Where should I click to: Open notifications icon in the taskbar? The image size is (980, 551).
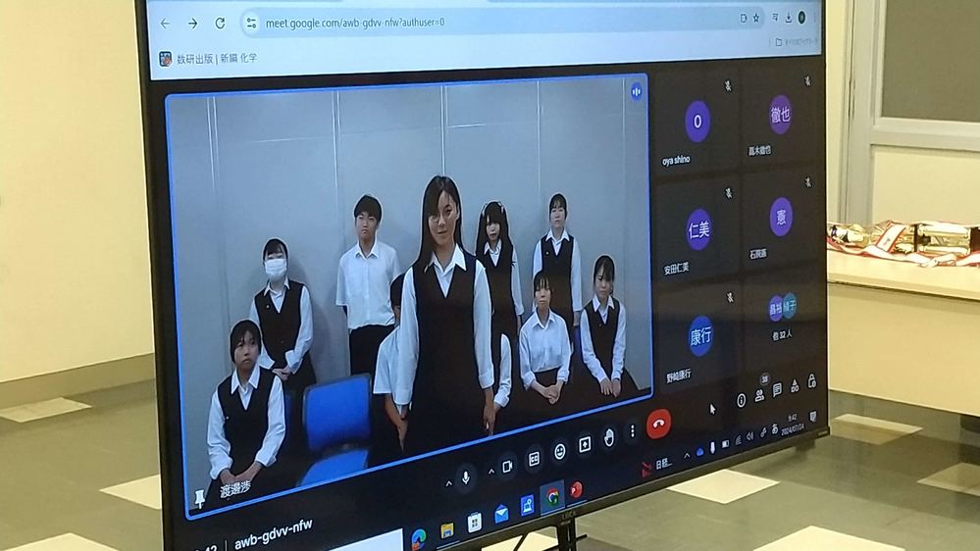(813, 416)
